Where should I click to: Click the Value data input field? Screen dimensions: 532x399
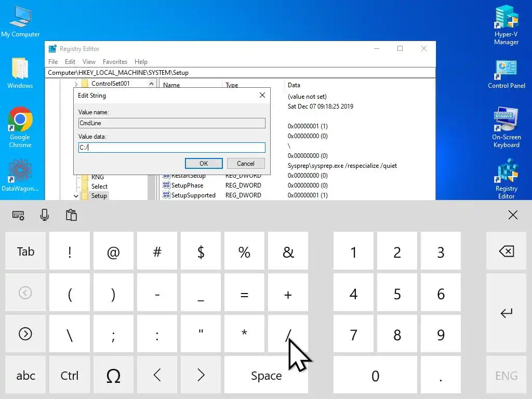171,147
